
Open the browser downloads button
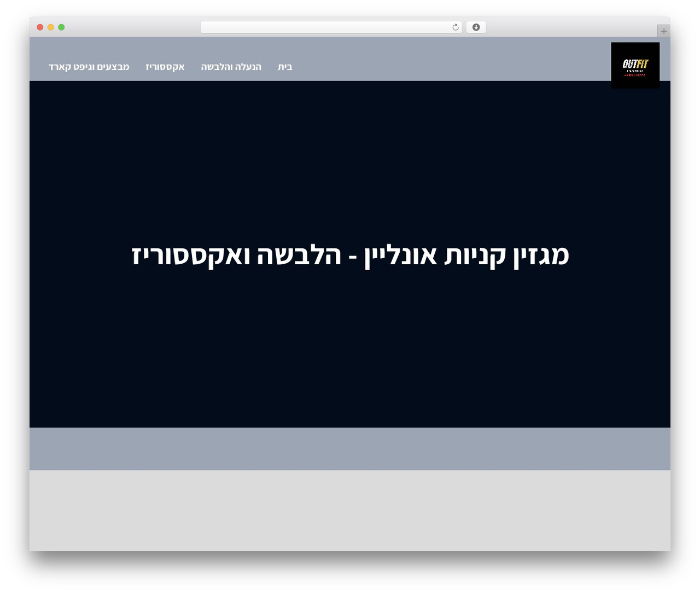pyautogui.click(x=476, y=27)
